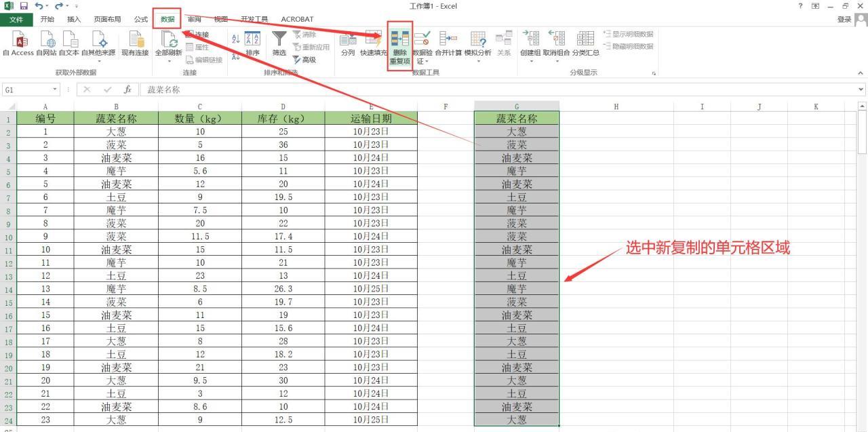Click header cell 运输日期 in E1
Screen dimensions: 868x432
tap(371, 119)
